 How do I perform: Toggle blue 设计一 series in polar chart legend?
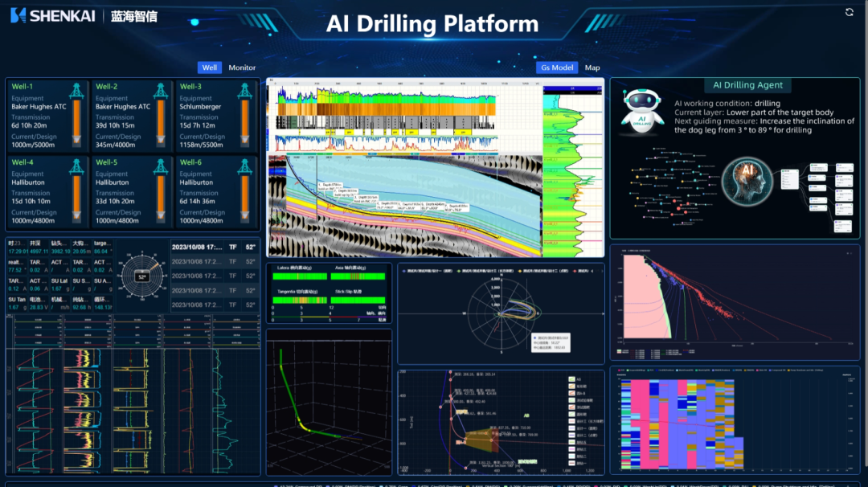428,271
